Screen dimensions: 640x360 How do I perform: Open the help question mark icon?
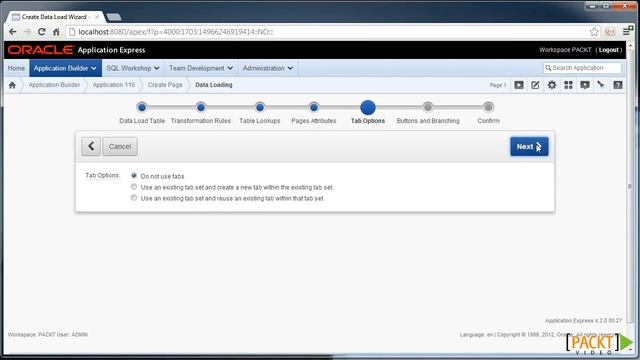pos(618,85)
